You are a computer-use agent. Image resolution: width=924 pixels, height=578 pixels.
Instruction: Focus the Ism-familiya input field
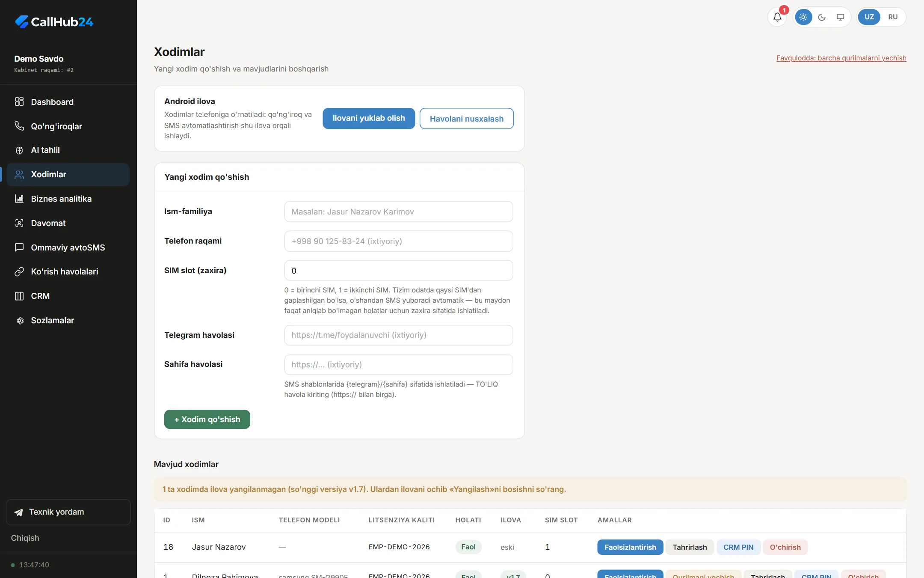(399, 212)
